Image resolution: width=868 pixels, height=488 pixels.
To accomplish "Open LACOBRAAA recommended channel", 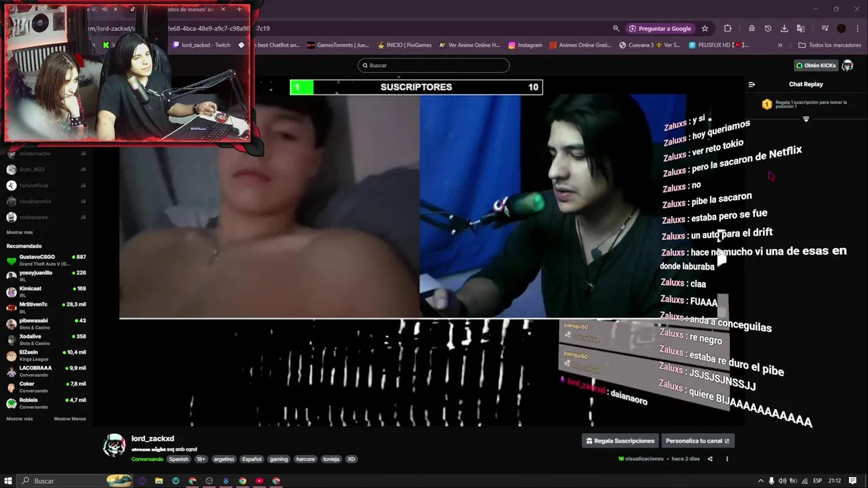I will (x=46, y=371).
